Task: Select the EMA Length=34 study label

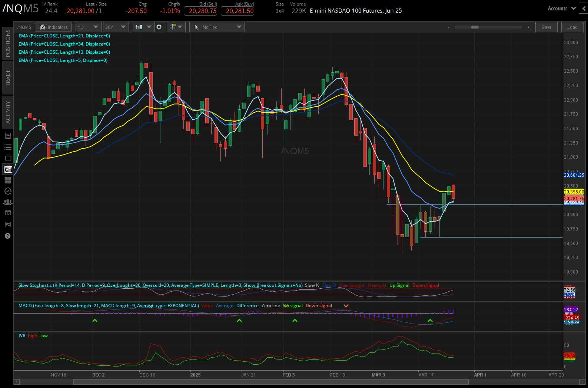Action: (x=64, y=44)
